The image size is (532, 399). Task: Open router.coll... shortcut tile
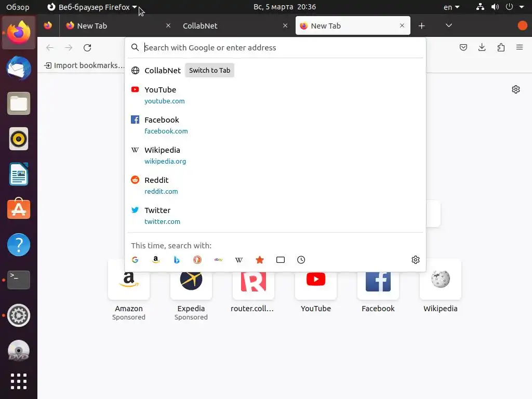(x=253, y=287)
